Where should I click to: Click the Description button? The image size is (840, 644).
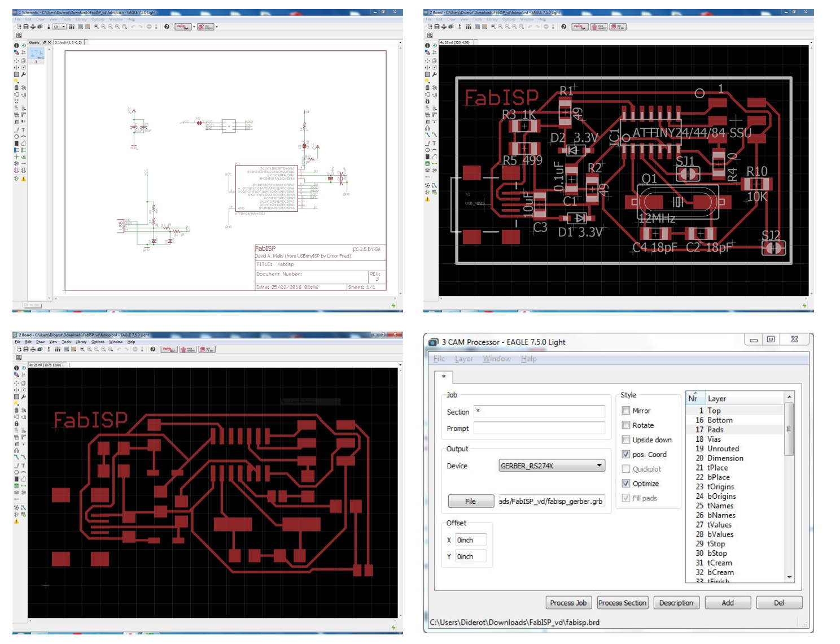coord(676,603)
